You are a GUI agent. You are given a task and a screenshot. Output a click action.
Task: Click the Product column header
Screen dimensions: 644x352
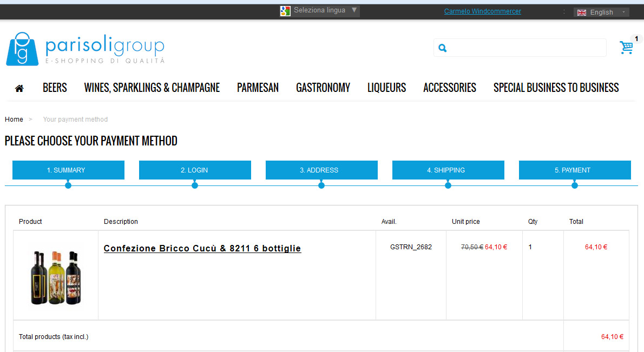point(30,222)
